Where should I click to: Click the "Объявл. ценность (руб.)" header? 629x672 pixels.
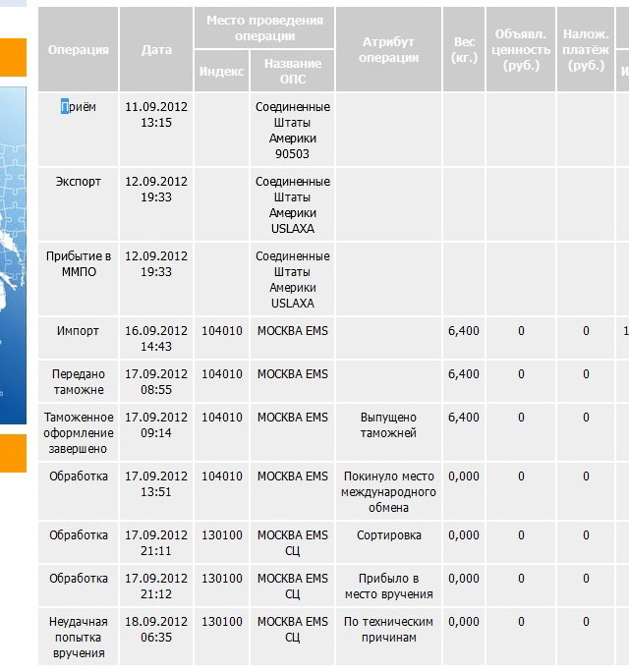click(521, 50)
